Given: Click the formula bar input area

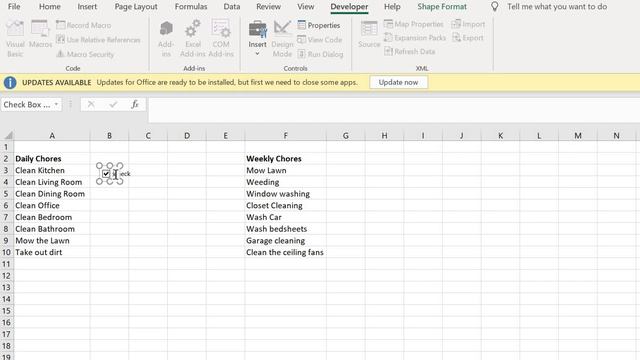Looking at the screenshot, I should coord(393,109).
